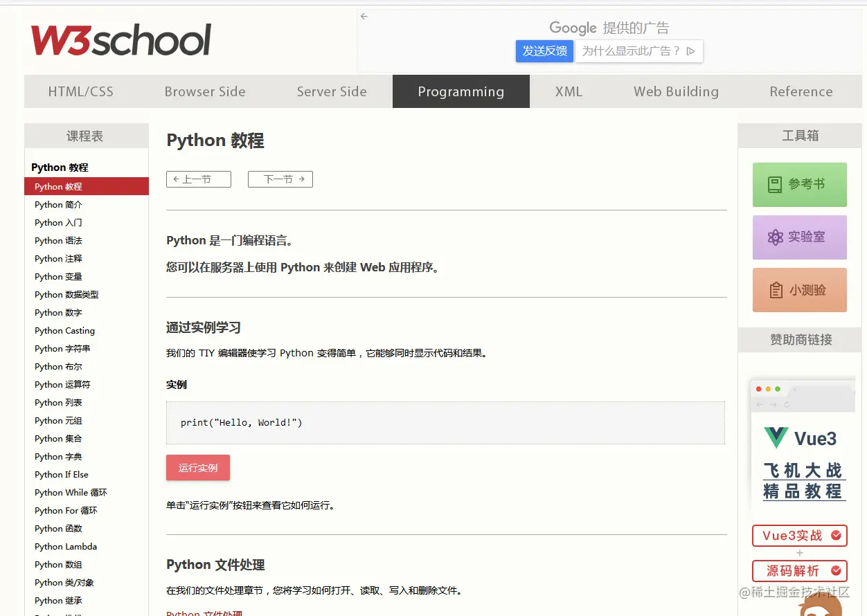Image resolution: width=867 pixels, height=616 pixels.
Task: Click the 源码解析 ad button
Action: pyautogui.click(x=800, y=571)
